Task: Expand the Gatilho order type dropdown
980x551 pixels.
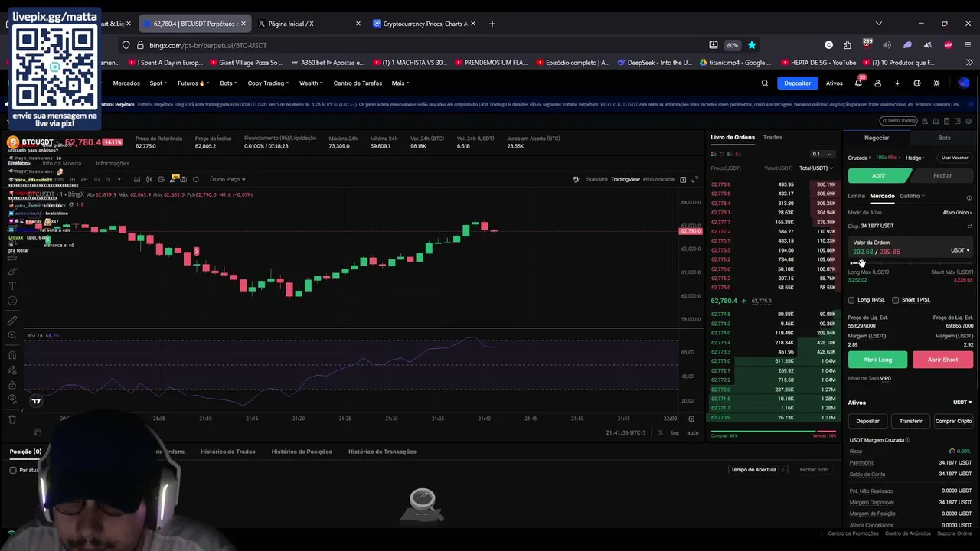Action: [912, 196]
